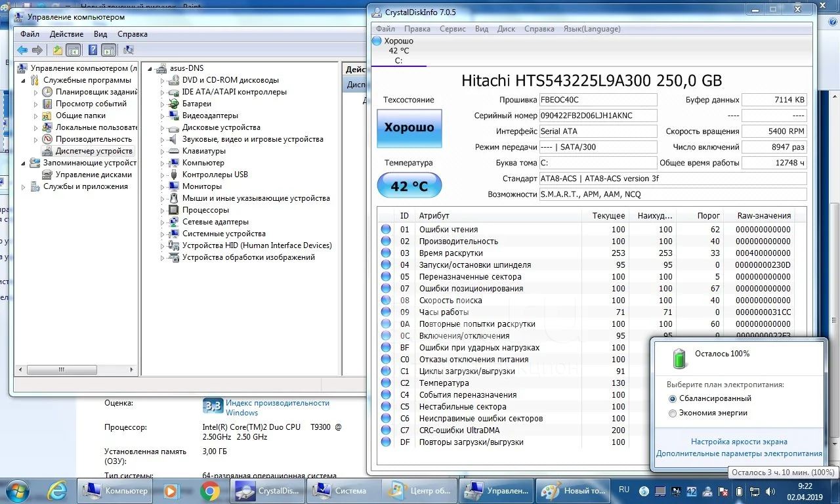Click the Число включений value 8947 раз
Viewport: 840px width, 504px height.
774,147
